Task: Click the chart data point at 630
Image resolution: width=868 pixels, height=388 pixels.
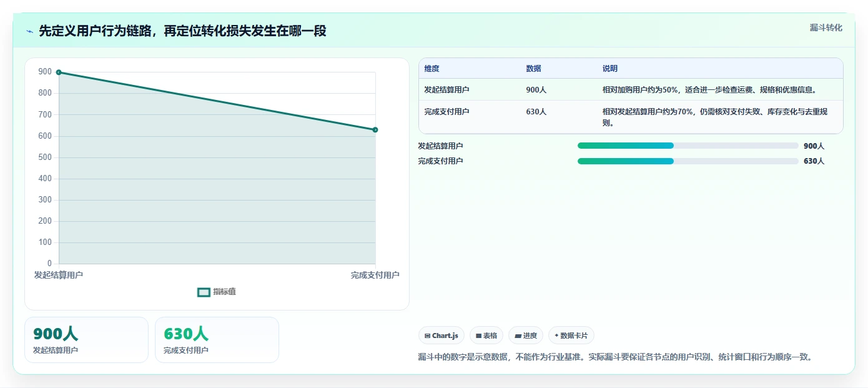Action: tap(375, 130)
